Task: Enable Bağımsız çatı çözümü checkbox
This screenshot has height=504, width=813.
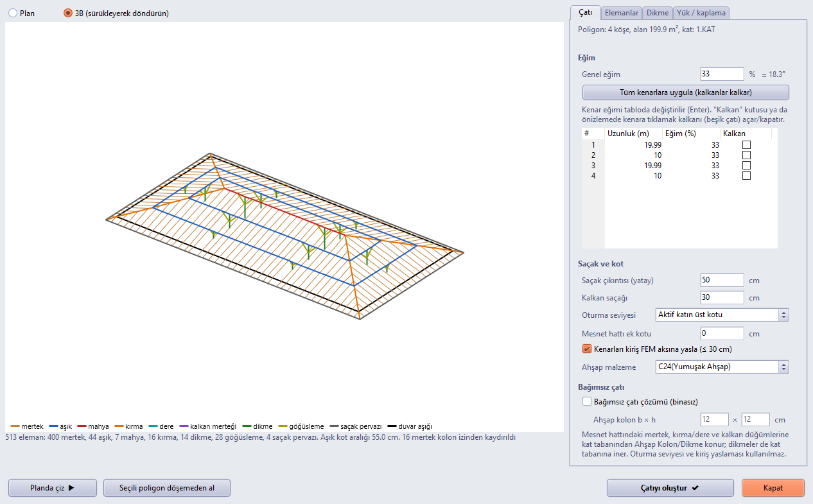Action: [x=586, y=402]
